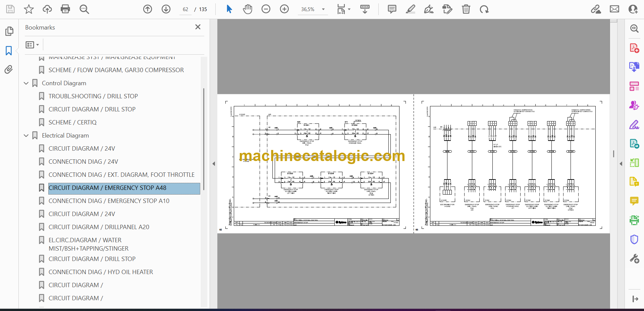Open the Find text search tool
Viewport: 644px width, 311px height.
point(84,9)
